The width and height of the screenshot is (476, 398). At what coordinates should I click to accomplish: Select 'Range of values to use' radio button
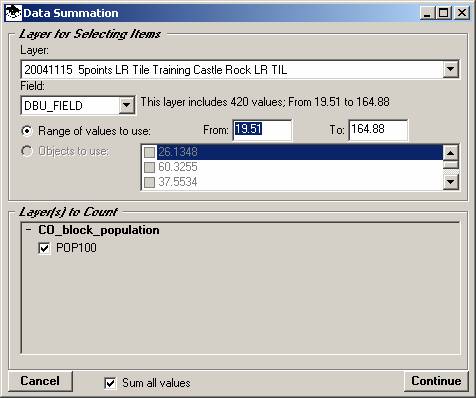point(27,131)
